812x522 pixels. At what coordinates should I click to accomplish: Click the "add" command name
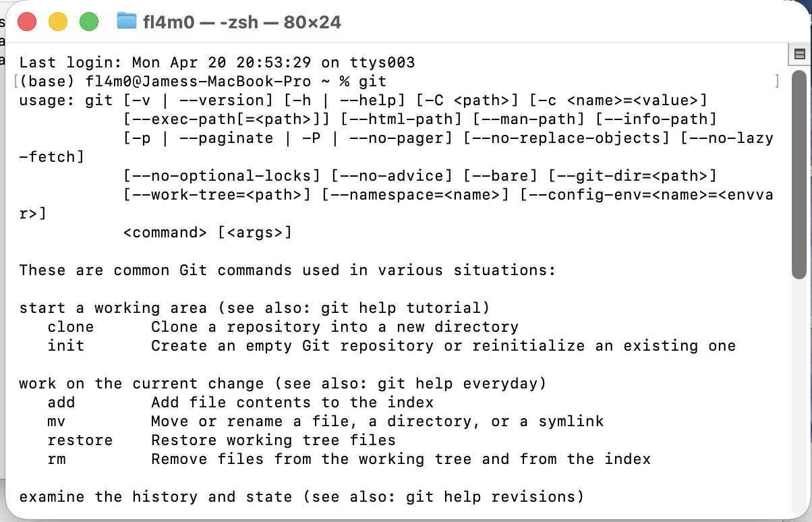(61, 403)
